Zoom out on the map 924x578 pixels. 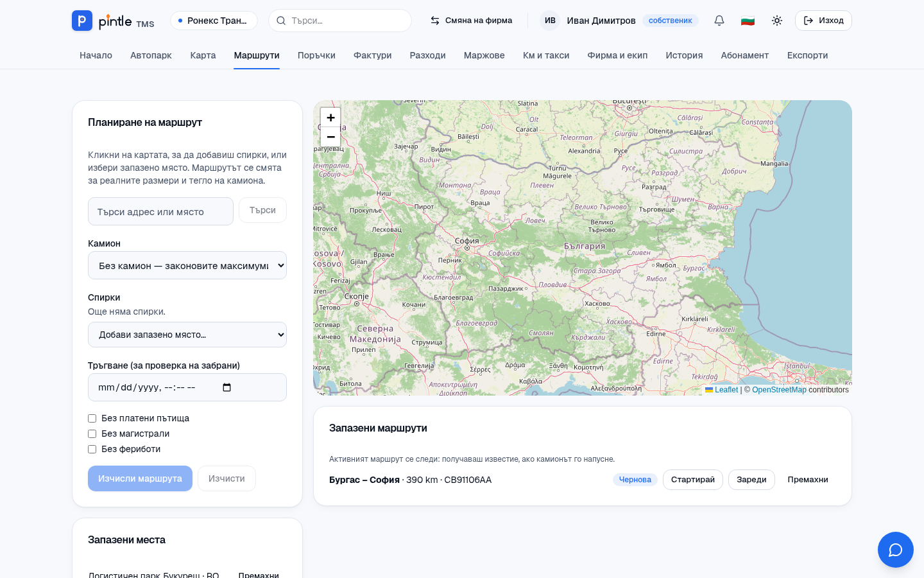pyautogui.click(x=330, y=137)
